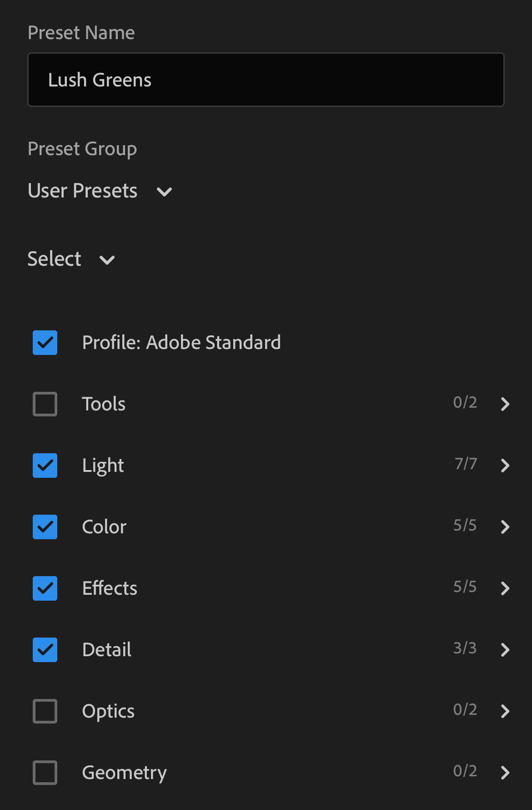Viewport: 532px width, 810px height.
Task: Expand the Geometry group arrow
Action: click(505, 773)
